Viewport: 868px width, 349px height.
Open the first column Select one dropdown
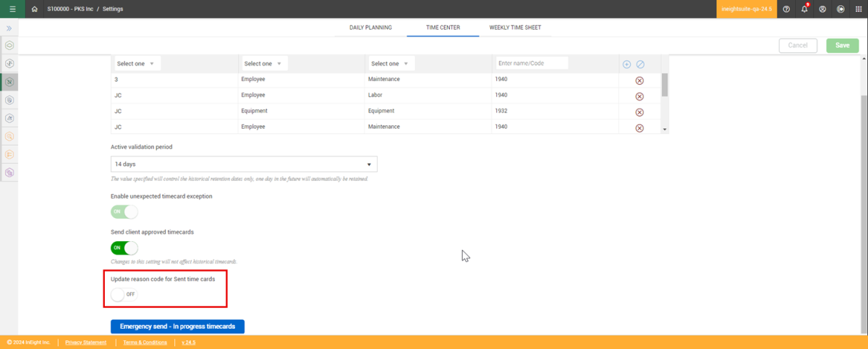coord(136,64)
